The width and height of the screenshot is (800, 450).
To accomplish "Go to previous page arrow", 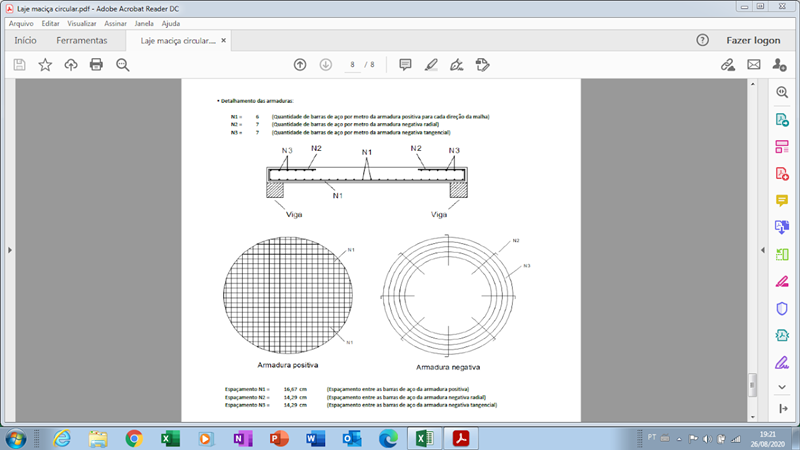I will [300, 65].
